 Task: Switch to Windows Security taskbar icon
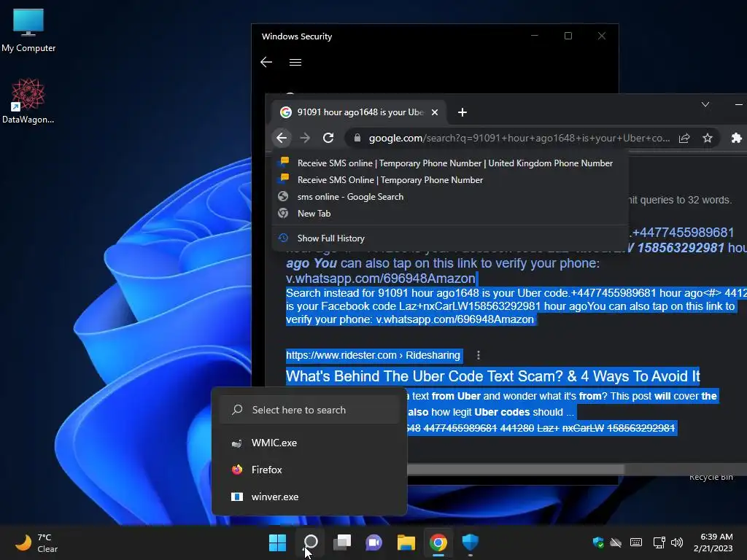[471, 542]
